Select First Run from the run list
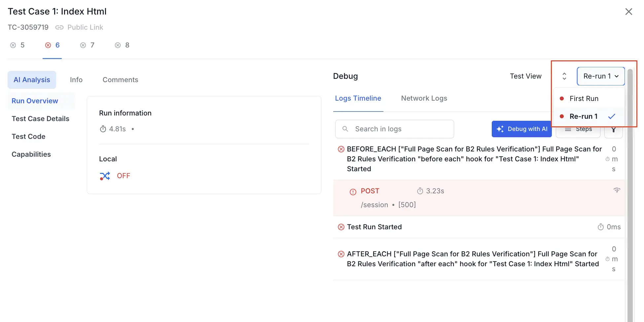Screen dimensions: 644x322 (584, 98)
